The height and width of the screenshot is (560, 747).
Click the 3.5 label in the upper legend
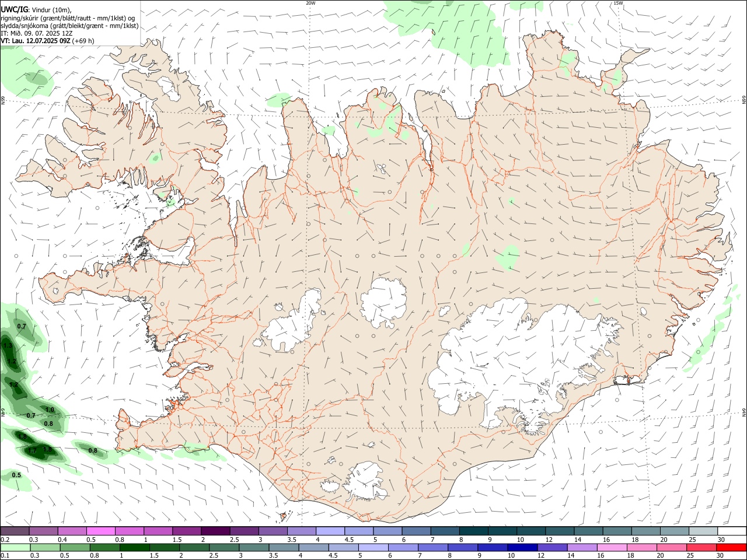[291, 540]
